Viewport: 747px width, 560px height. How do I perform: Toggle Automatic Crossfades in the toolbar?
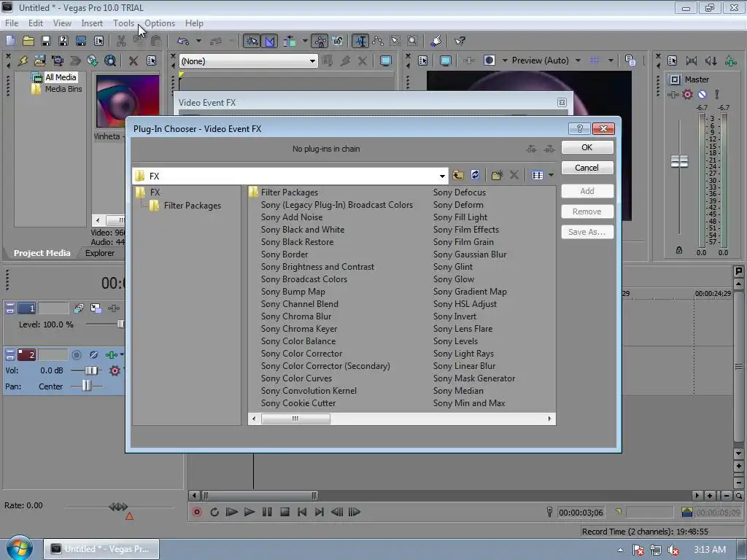click(270, 42)
